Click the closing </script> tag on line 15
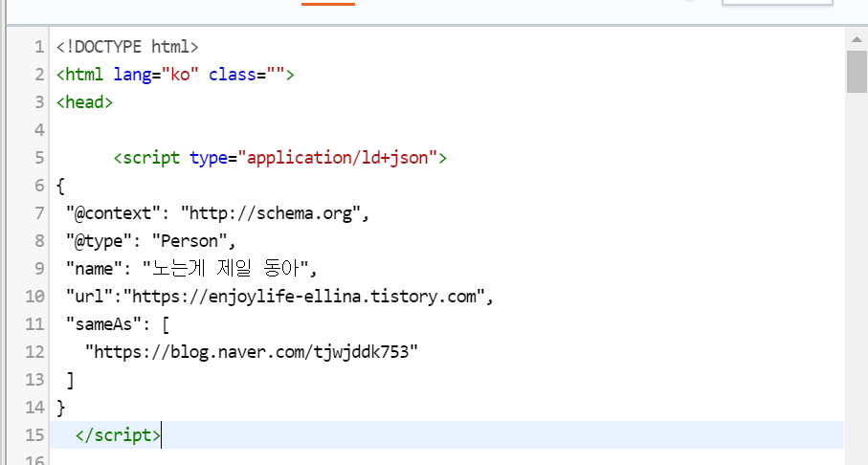 118,435
